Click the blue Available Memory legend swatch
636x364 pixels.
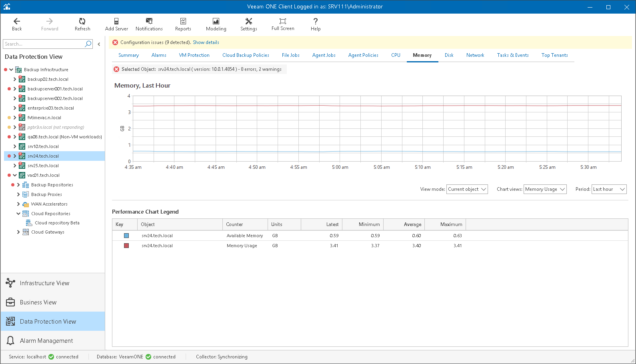coord(126,236)
